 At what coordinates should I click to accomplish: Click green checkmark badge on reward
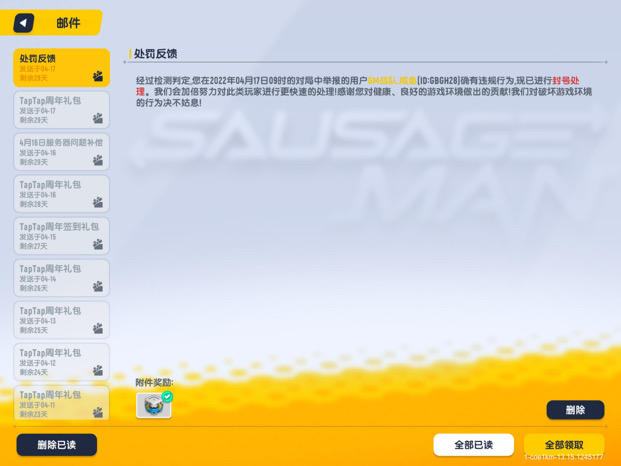point(168,396)
